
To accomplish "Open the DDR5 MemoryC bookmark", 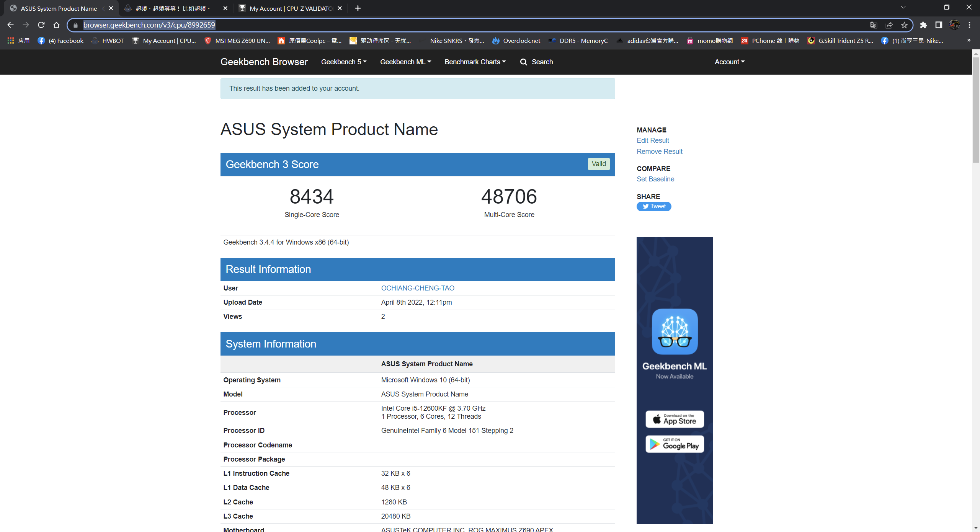I will click(578, 41).
